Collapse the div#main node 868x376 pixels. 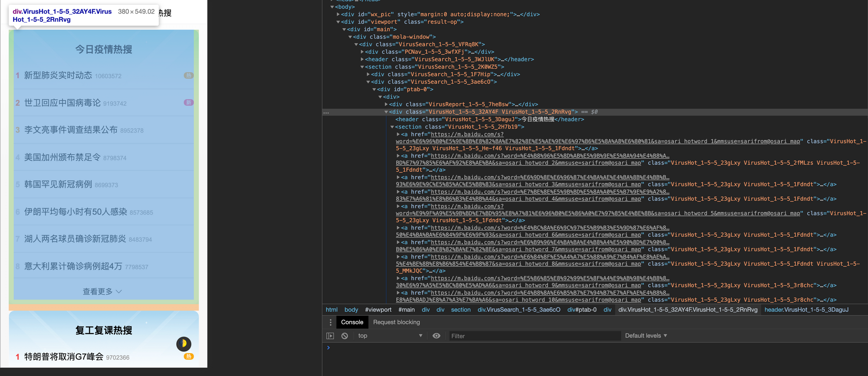(345, 29)
